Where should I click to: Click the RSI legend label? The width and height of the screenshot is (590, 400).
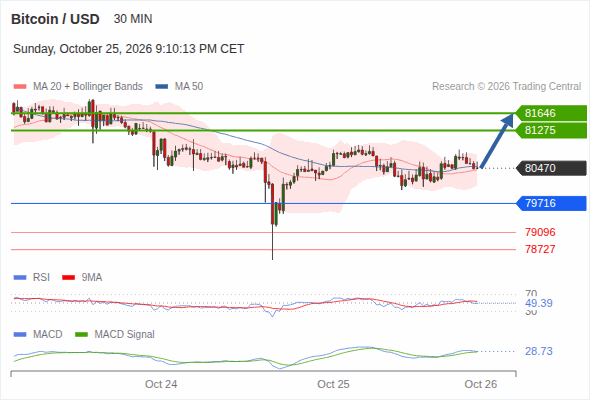coord(41,278)
